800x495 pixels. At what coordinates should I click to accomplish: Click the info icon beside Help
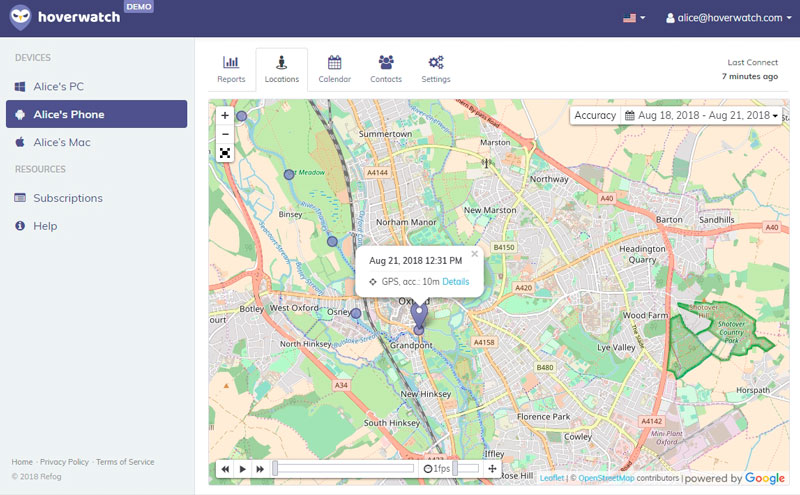tap(20, 226)
